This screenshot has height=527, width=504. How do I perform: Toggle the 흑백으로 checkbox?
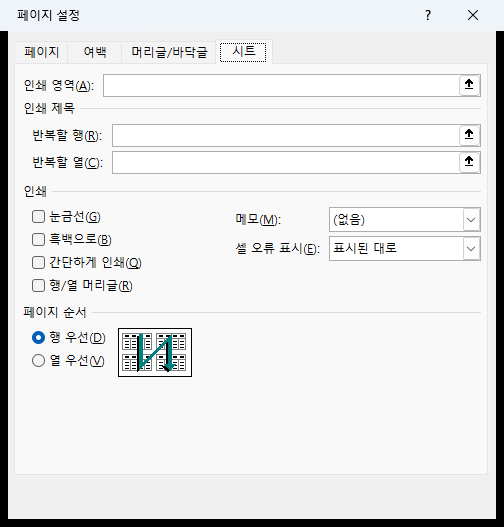38,240
